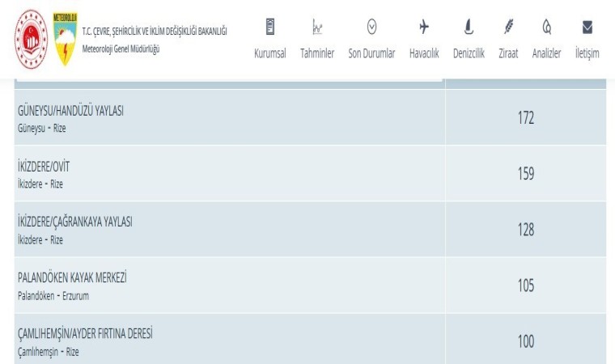Open Ziraat via the wheat icon
The image size is (615, 364).
click(508, 28)
